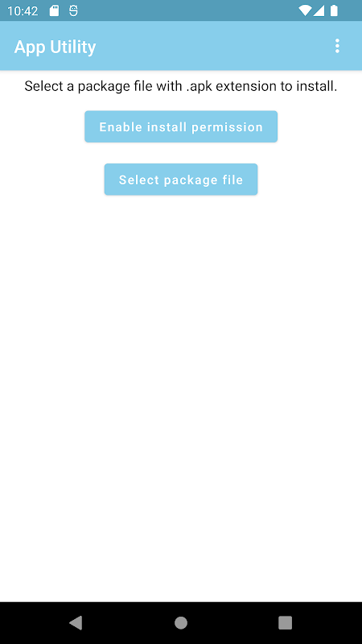Viewport: 362px width, 644px height.
Task: Click the battery indicator icon
Action: tap(334, 10)
